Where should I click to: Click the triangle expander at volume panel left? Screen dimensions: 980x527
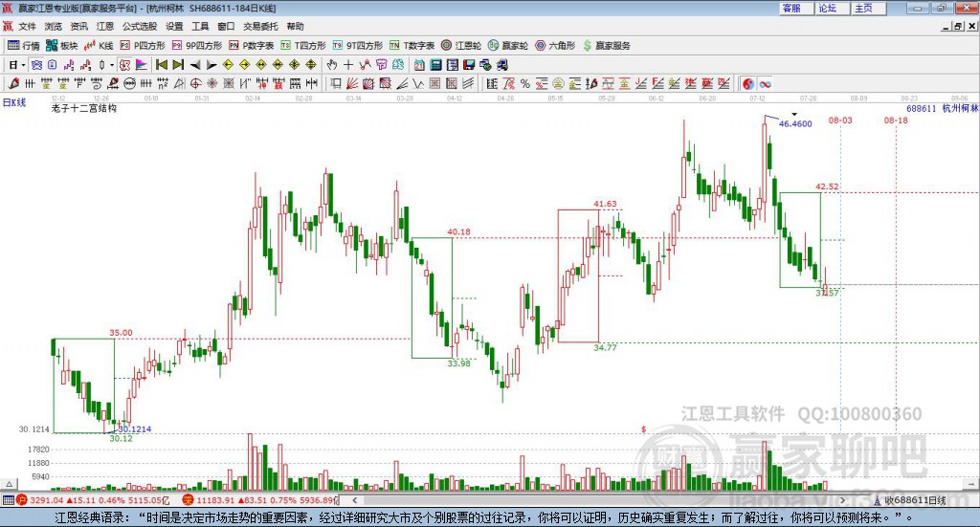pyautogui.click(x=9, y=484)
